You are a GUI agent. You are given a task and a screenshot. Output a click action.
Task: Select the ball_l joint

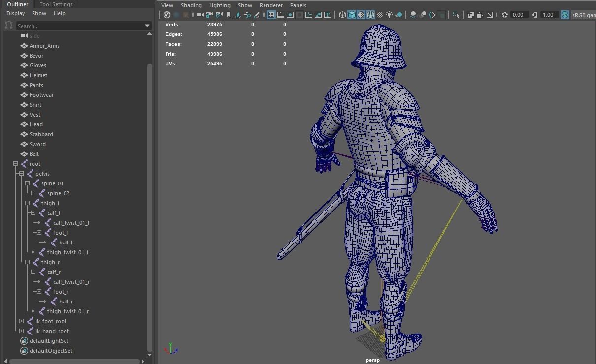click(66, 243)
